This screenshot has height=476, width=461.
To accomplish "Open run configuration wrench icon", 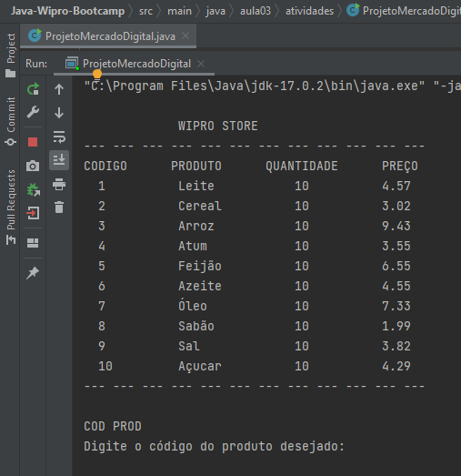I will 33,112.
